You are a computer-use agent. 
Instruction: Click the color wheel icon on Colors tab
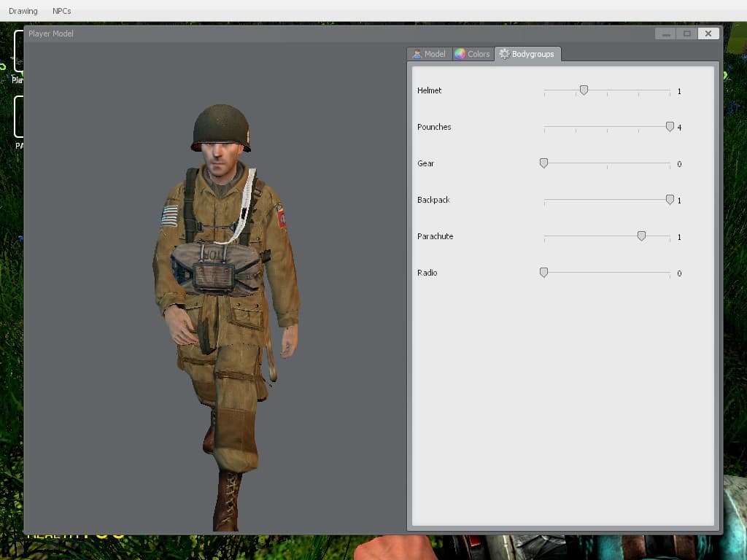click(x=460, y=54)
